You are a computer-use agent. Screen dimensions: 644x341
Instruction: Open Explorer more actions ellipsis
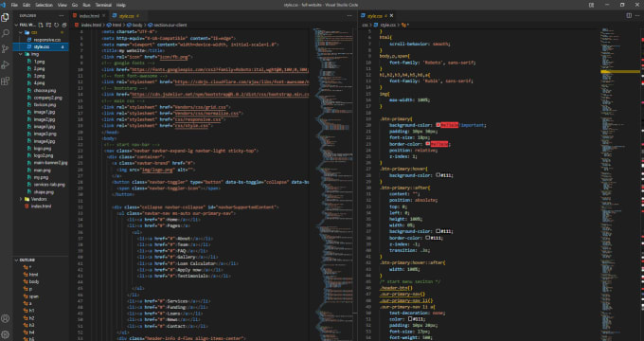click(x=62, y=15)
